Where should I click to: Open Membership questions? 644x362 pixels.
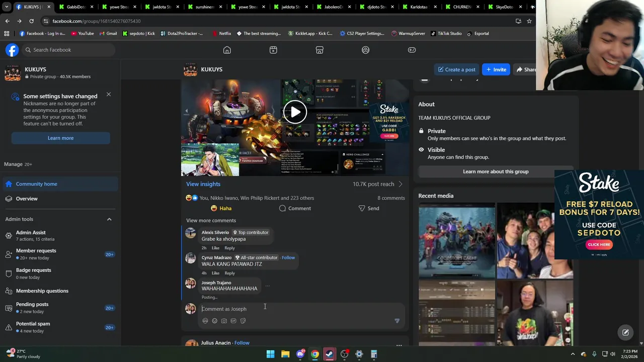coord(60,291)
